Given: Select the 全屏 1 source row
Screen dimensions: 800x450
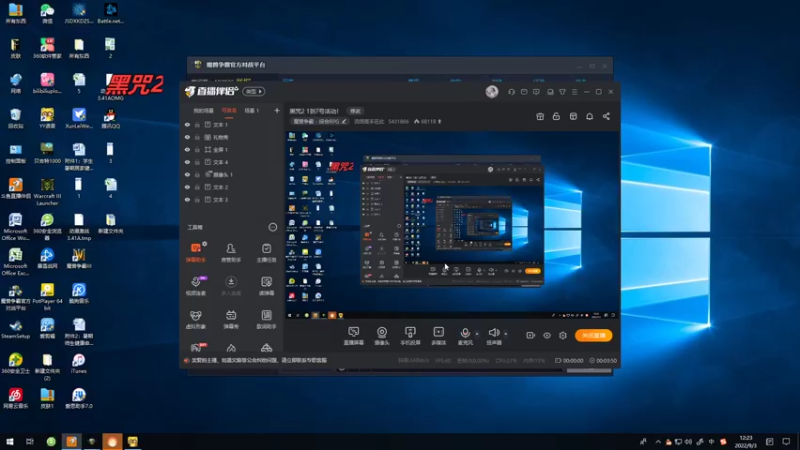Looking at the screenshot, I should click(x=232, y=149).
